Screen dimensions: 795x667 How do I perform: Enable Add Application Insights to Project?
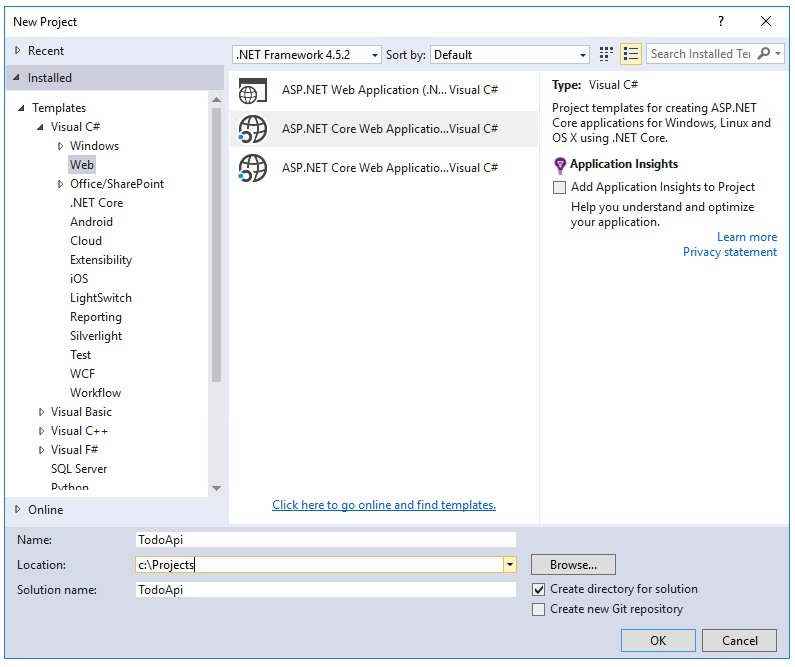click(559, 188)
